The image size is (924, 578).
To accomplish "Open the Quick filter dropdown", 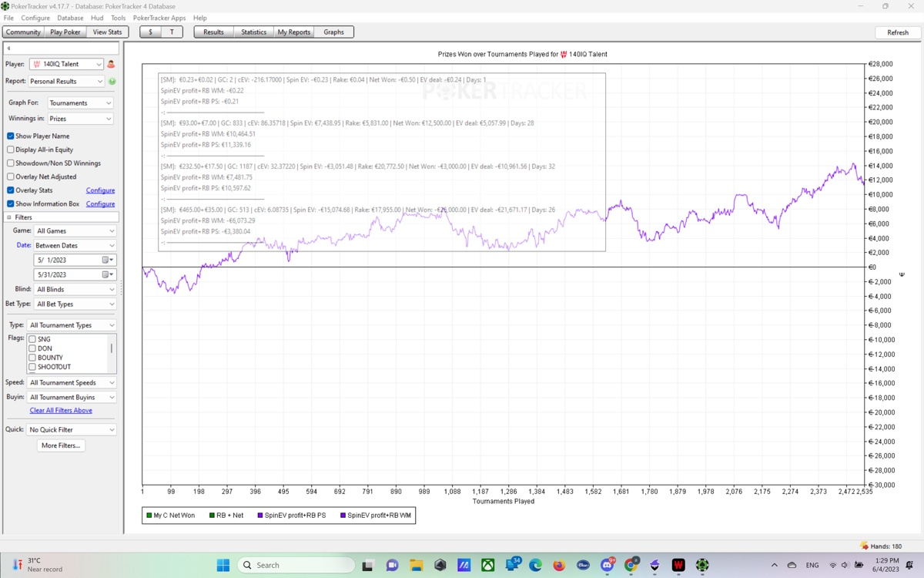I will tap(72, 430).
